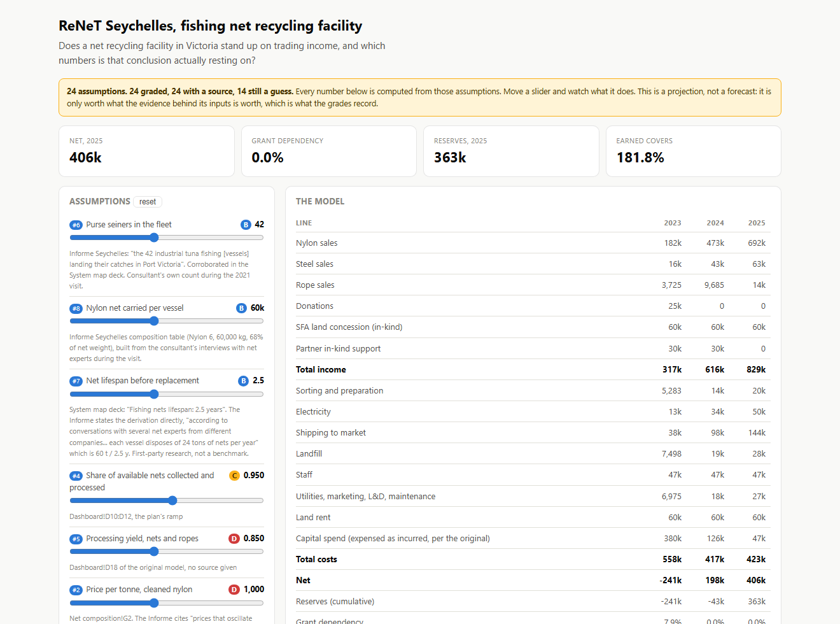Click the Landfill row label
The image size is (840, 624).
[x=309, y=454]
